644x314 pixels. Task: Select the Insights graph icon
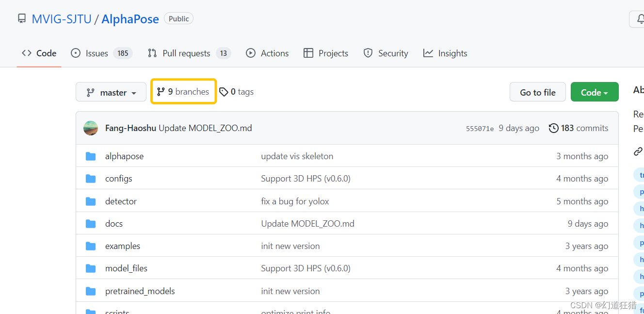pyautogui.click(x=428, y=53)
